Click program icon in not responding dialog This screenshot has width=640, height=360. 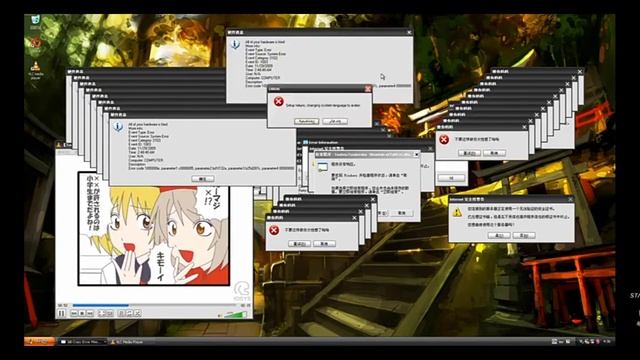(322, 167)
